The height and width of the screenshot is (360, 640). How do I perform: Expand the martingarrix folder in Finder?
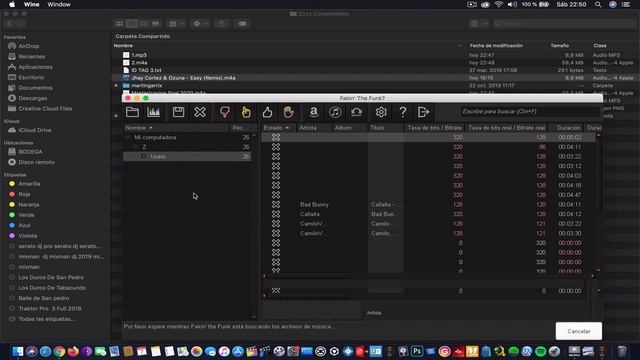[x=116, y=85]
